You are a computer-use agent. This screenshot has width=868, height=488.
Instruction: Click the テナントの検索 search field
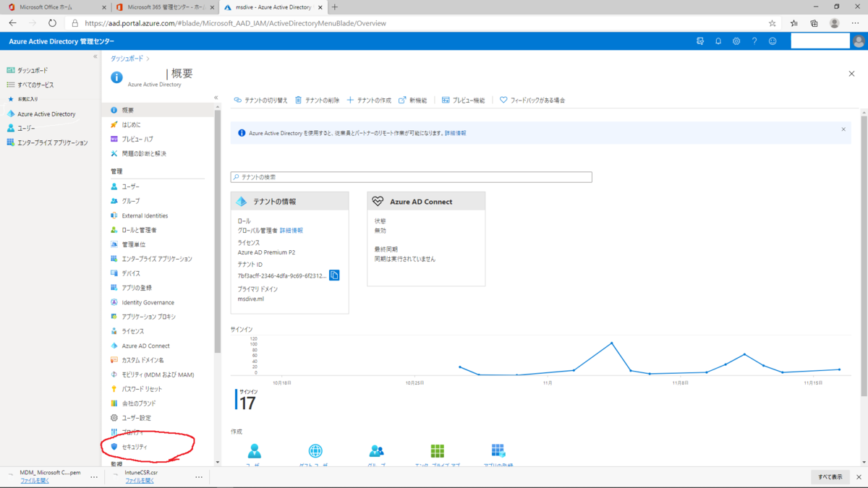411,177
